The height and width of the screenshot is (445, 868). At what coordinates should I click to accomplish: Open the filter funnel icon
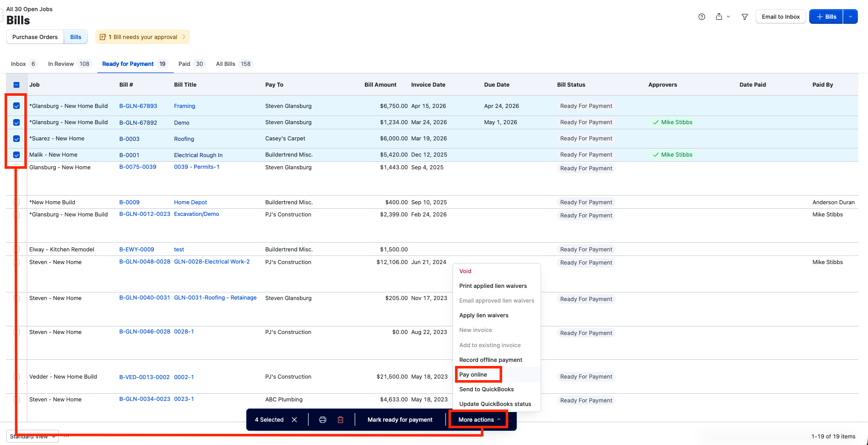(745, 17)
